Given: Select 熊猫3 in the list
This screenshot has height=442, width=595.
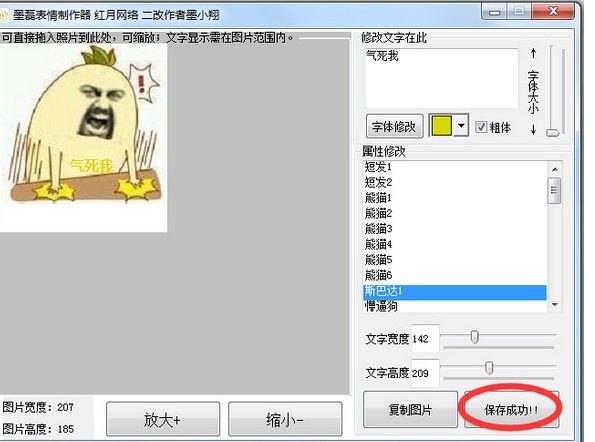Looking at the screenshot, I should pos(455,229).
